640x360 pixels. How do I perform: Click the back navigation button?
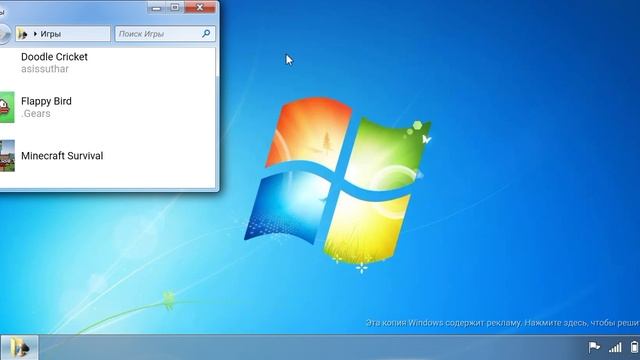coord(4,33)
